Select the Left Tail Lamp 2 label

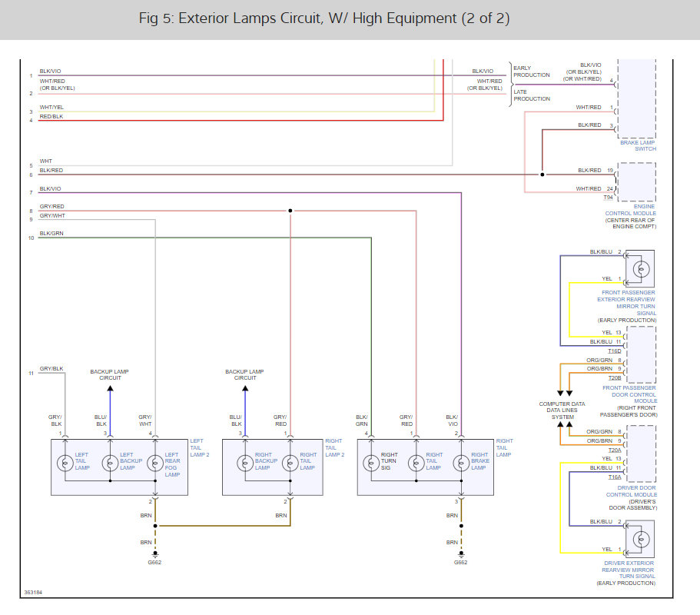199,447
